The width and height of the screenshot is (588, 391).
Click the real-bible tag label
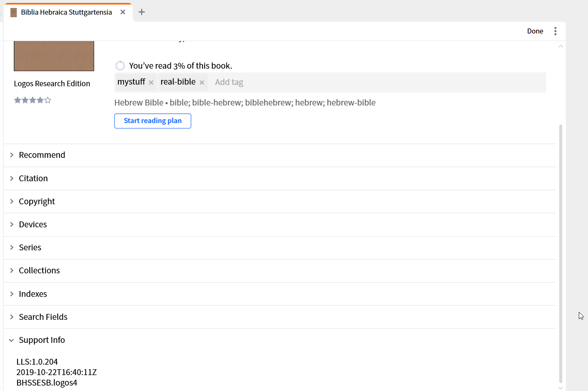click(178, 82)
